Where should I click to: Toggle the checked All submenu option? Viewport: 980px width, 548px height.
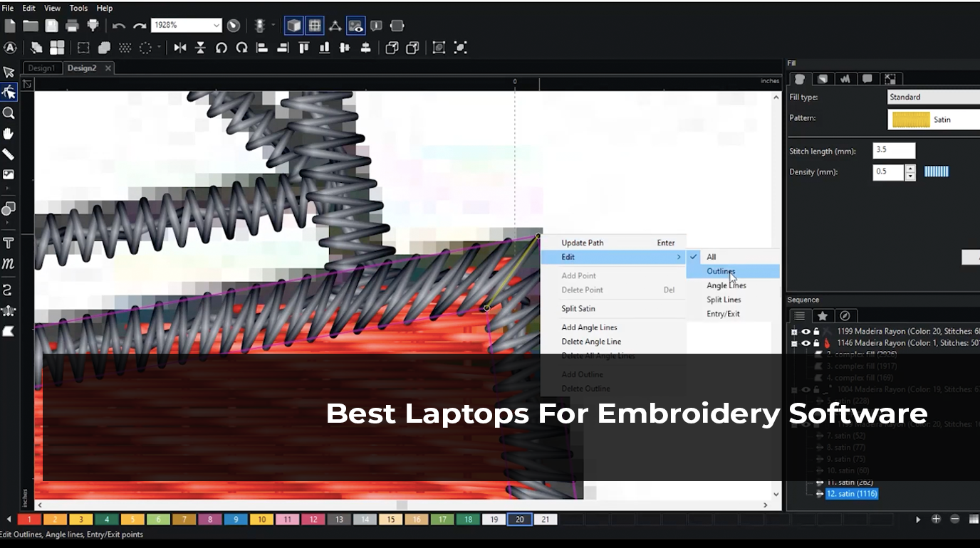733,257
